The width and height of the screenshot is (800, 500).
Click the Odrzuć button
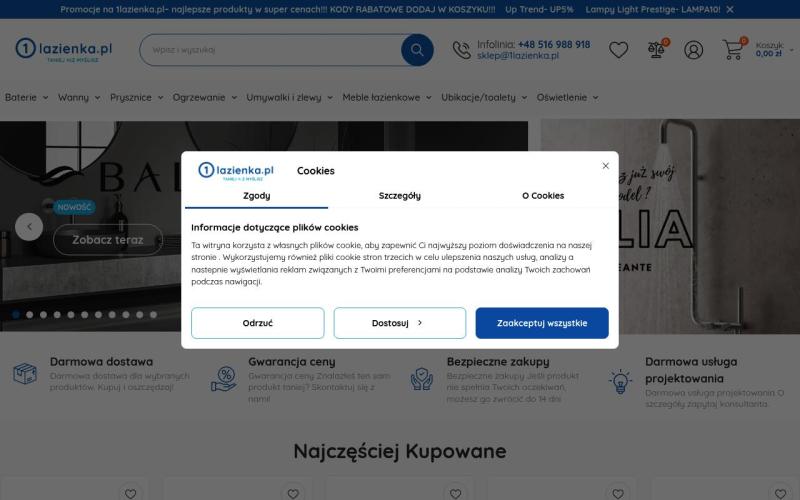[x=258, y=323]
